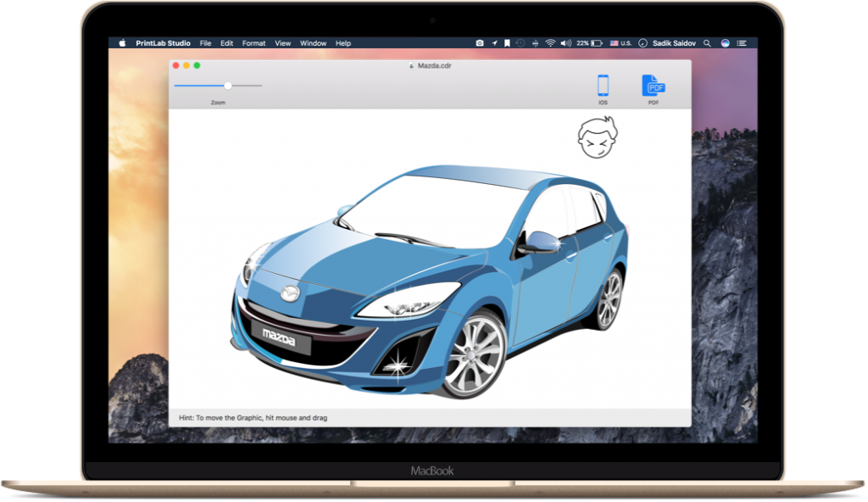
Task: Open the Window menu
Action: 313,42
